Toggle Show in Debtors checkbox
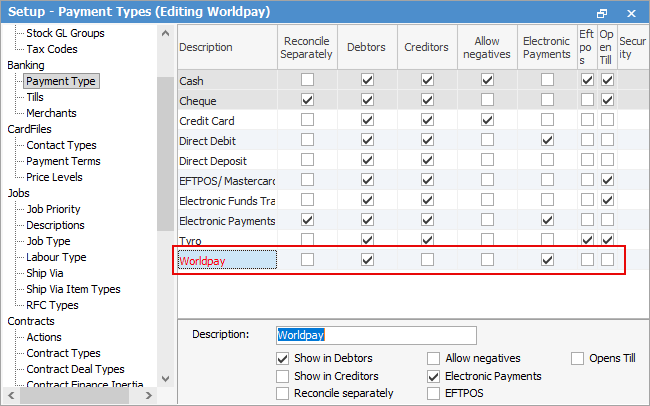This screenshot has height=406, width=650. click(x=282, y=358)
